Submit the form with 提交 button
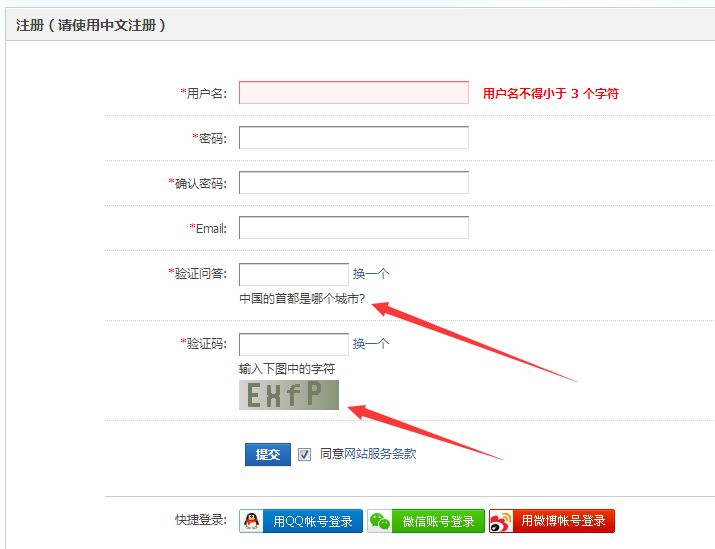The height and width of the screenshot is (549, 715). [268, 455]
